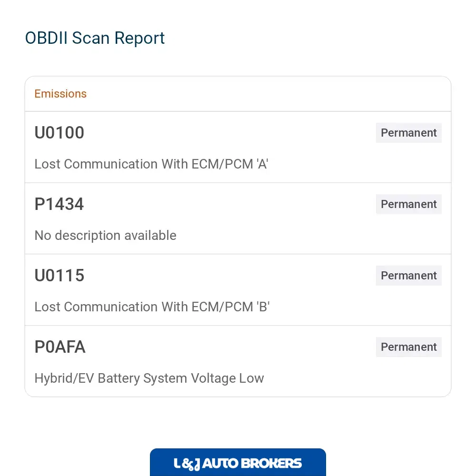This screenshot has width=476, height=476.
Task: Click the word AUTO in dealer logo
Action: pyautogui.click(x=220, y=463)
